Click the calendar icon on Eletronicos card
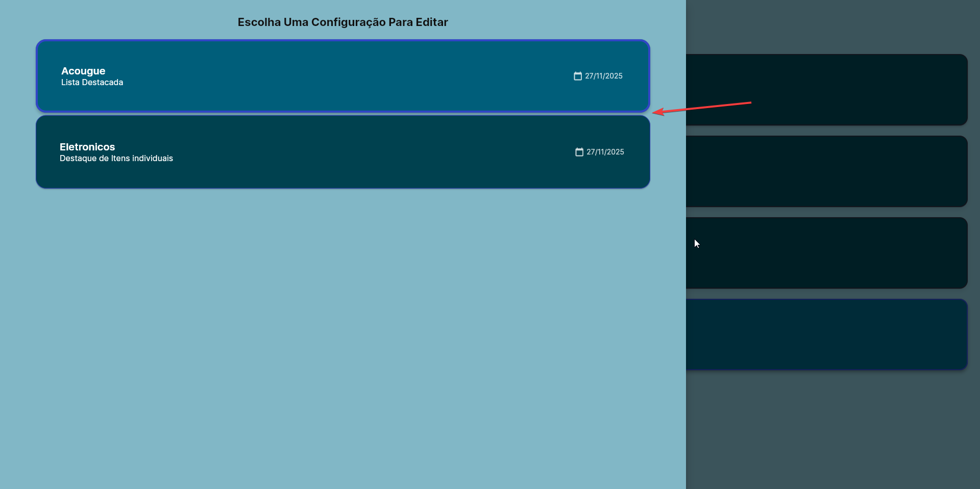Image resolution: width=980 pixels, height=489 pixels. (579, 152)
